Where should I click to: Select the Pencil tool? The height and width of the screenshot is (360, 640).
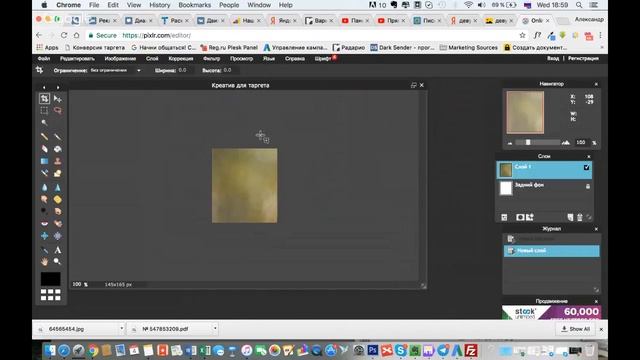[x=44, y=137]
